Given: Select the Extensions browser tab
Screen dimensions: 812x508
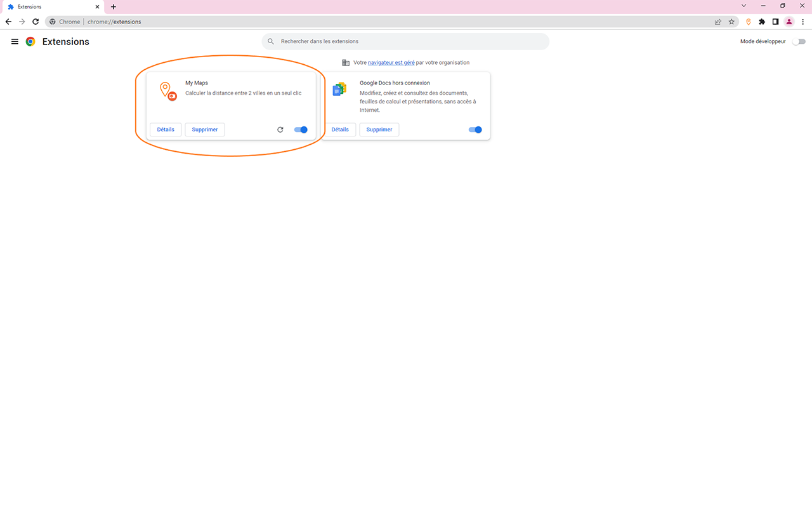Looking at the screenshot, I should [53, 7].
